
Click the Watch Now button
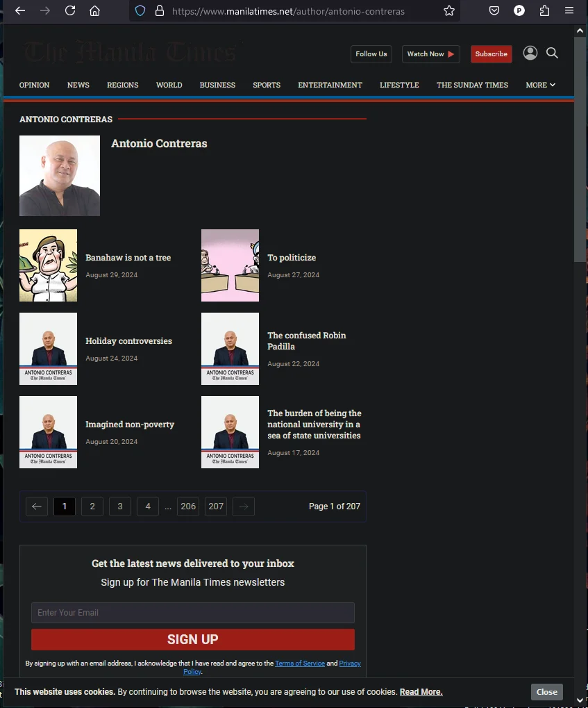point(431,54)
